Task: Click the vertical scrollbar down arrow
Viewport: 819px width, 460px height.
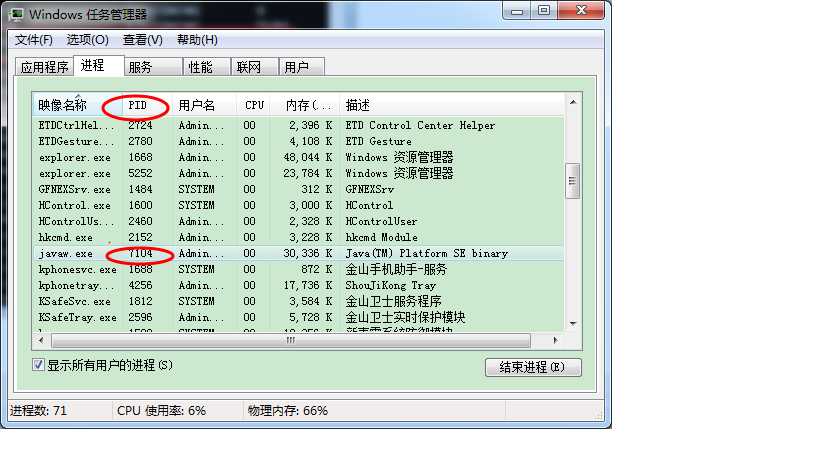Action: pos(573,324)
